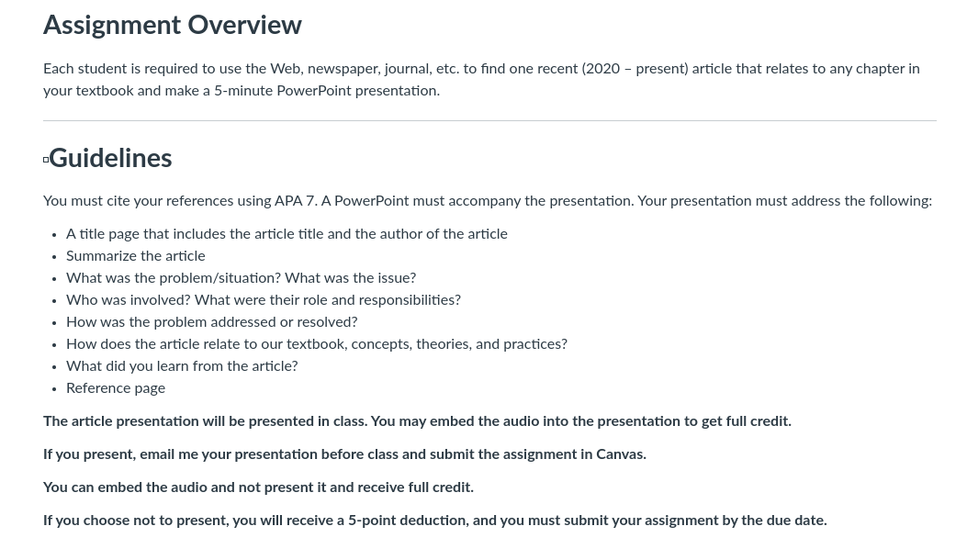Image resolution: width=967 pixels, height=560 pixels.
Task: Click the small square icon before Guidelines
Action: [46, 160]
